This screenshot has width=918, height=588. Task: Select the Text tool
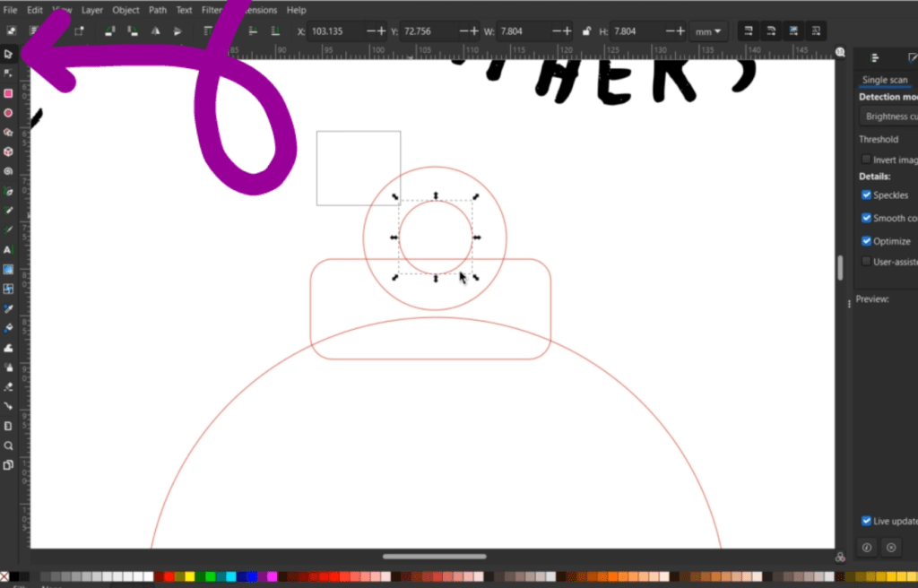[8, 250]
